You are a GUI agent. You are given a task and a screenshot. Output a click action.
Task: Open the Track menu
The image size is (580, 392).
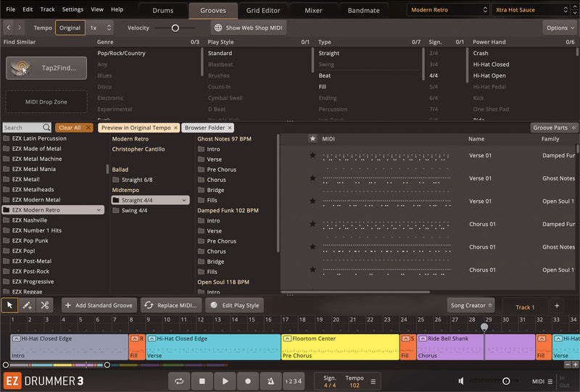pyautogui.click(x=47, y=9)
